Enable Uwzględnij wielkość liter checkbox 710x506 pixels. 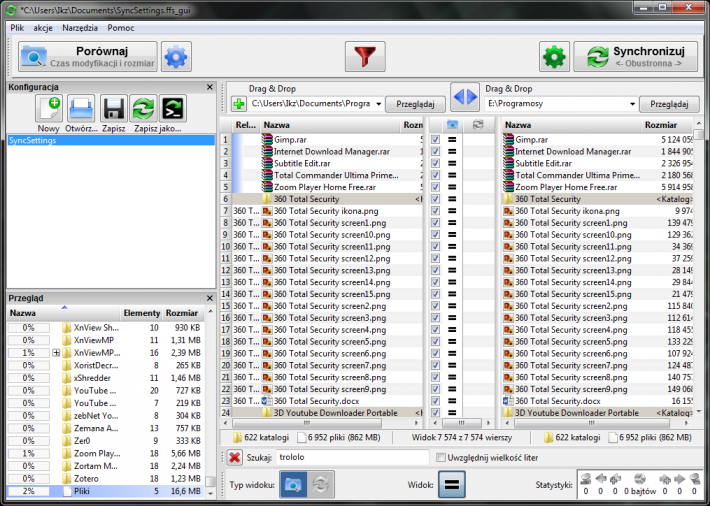coord(440,458)
